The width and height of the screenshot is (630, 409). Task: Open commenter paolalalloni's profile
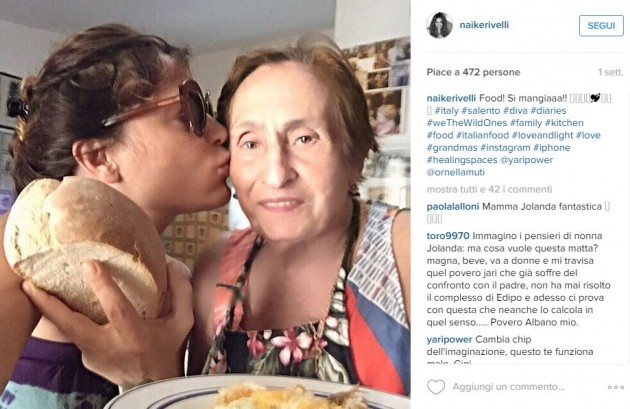coord(453,207)
